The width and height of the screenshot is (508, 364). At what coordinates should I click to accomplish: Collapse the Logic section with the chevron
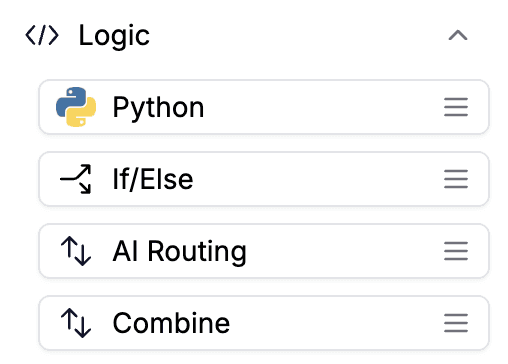coord(458,35)
